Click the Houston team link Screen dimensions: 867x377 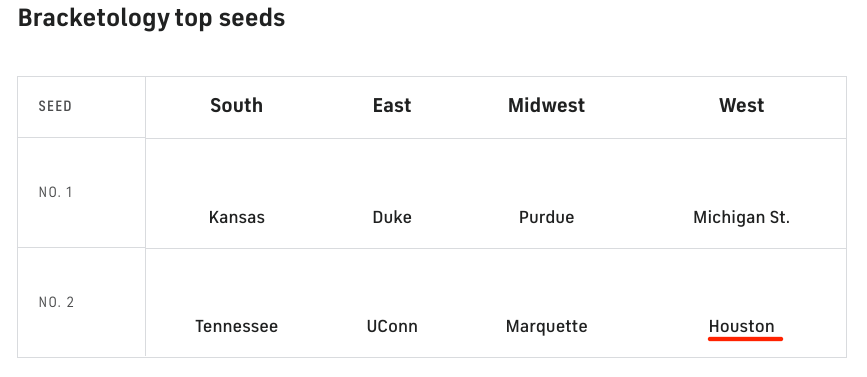[741, 326]
